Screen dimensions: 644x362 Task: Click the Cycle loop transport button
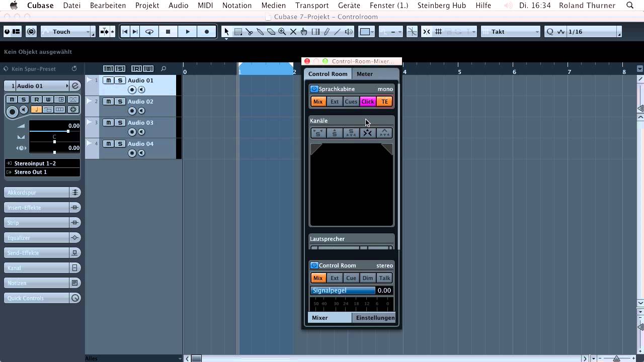coord(149,32)
